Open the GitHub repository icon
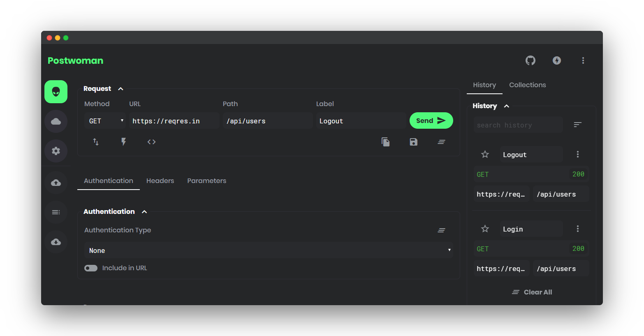Viewport: 644px width, 336px height. point(530,60)
